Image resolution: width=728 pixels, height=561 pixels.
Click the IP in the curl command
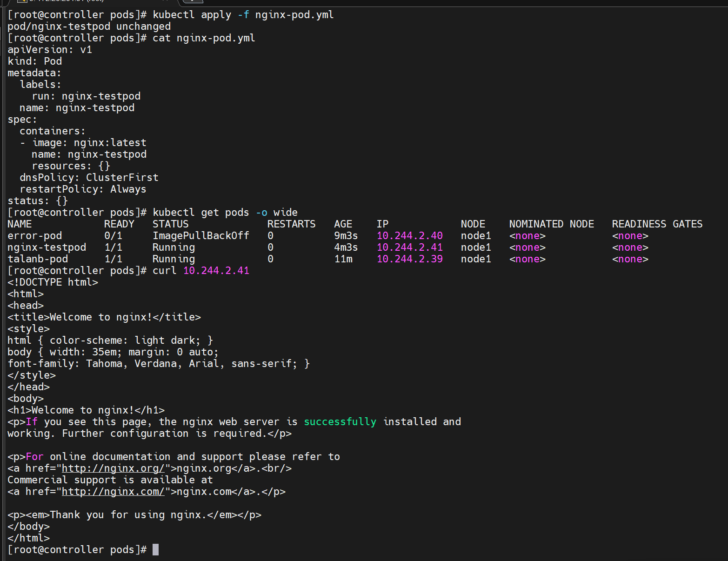[x=216, y=271]
